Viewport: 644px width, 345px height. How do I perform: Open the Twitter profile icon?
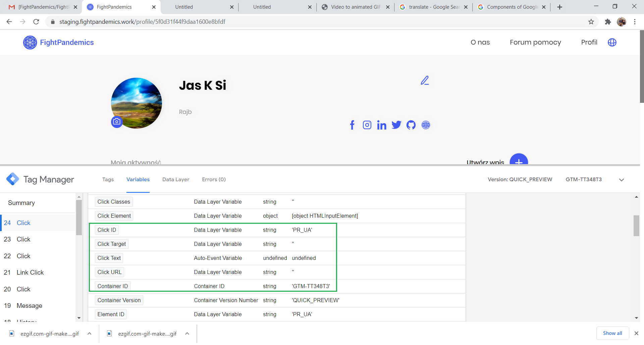(x=396, y=125)
